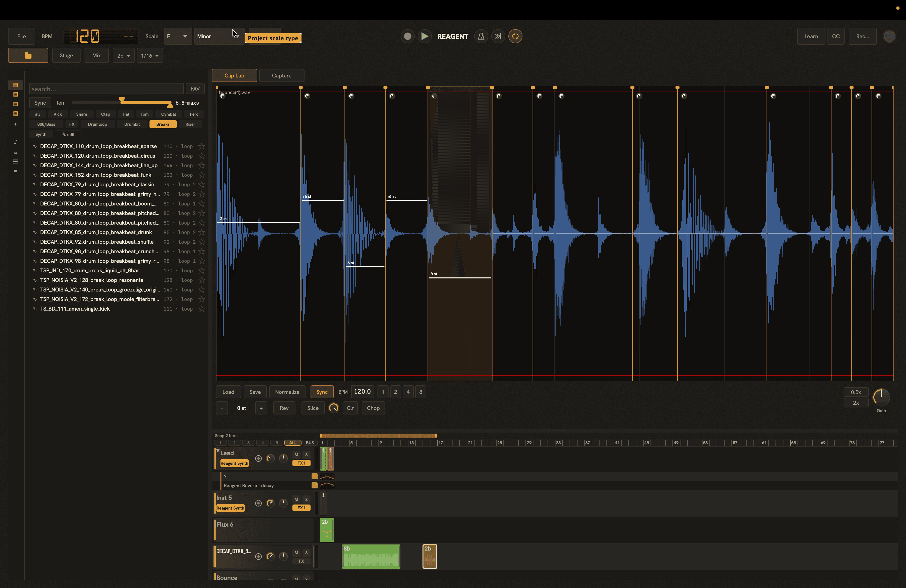Select the Drumloop category filter
The height and width of the screenshot is (588, 906).
(97, 124)
